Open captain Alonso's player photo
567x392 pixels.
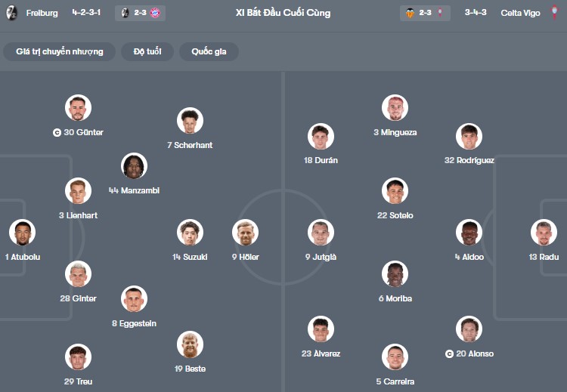point(469,329)
